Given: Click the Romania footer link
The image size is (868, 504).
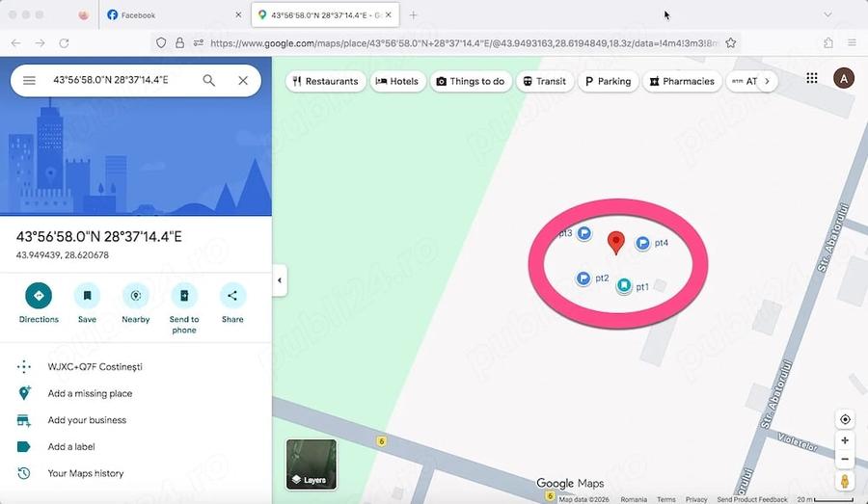Looking at the screenshot, I should pyautogui.click(x=634, y=499).
